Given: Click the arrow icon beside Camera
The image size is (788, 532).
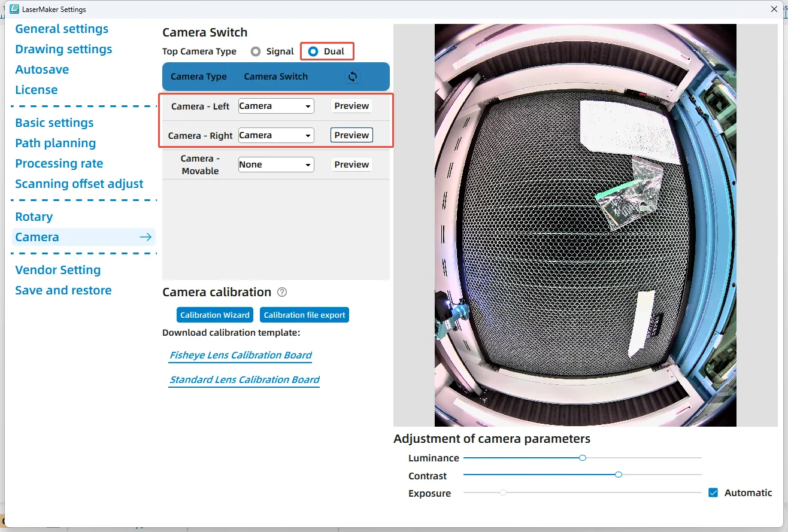Looking at the screenshot, I should coord(146,237).
